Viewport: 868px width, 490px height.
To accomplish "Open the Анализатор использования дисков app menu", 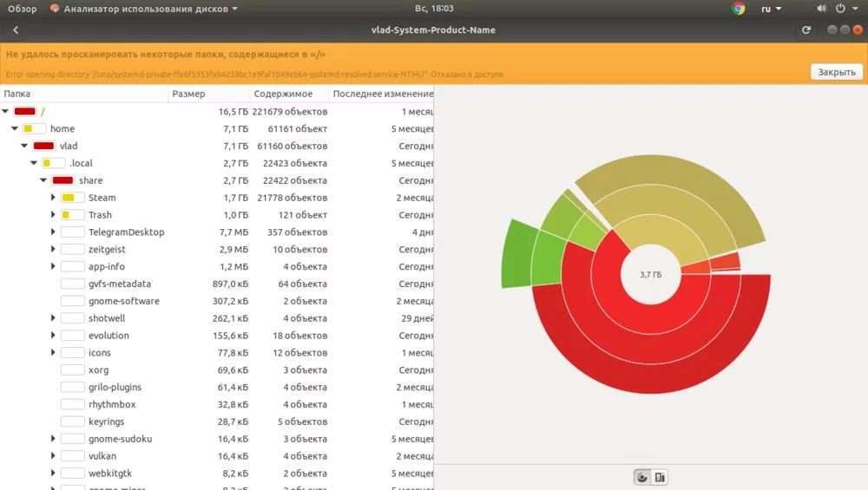I will coord(143,9).
